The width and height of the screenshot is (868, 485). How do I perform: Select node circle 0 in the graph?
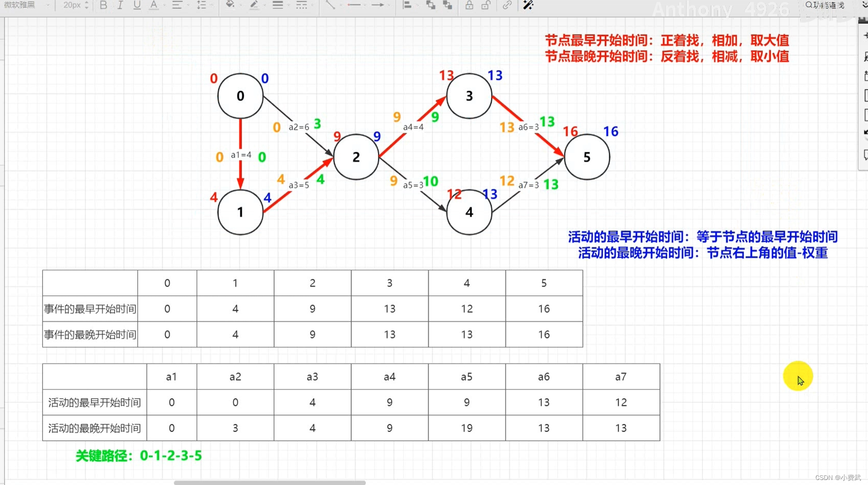click(x=240, y=96)
